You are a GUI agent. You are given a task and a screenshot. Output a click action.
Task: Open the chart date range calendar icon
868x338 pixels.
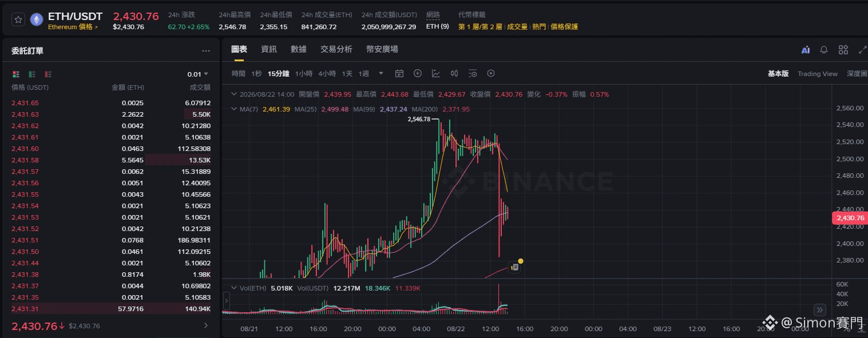click(x=399, y=73)
